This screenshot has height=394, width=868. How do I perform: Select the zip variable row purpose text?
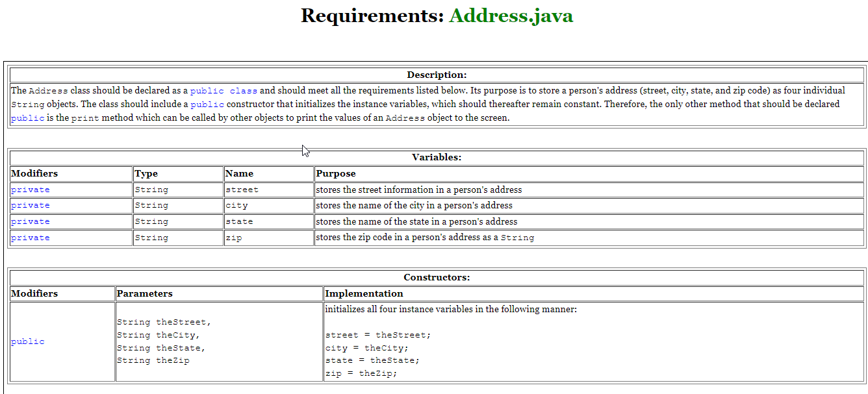[x=422, y=237]
